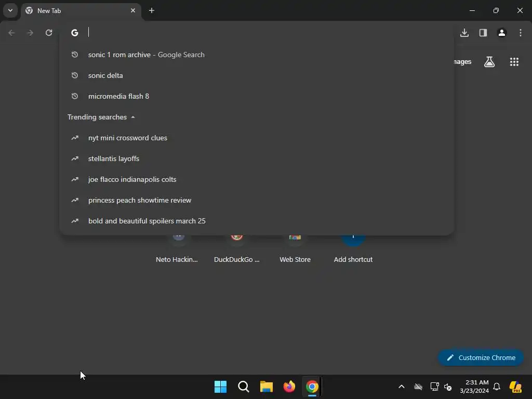Click the display/network tray icon
The image size is (532, 399).
point(434,387)
